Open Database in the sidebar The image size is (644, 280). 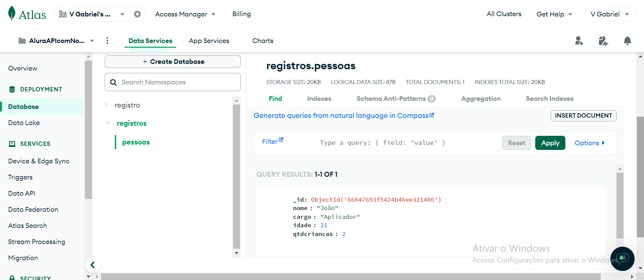tap(23, 107)
